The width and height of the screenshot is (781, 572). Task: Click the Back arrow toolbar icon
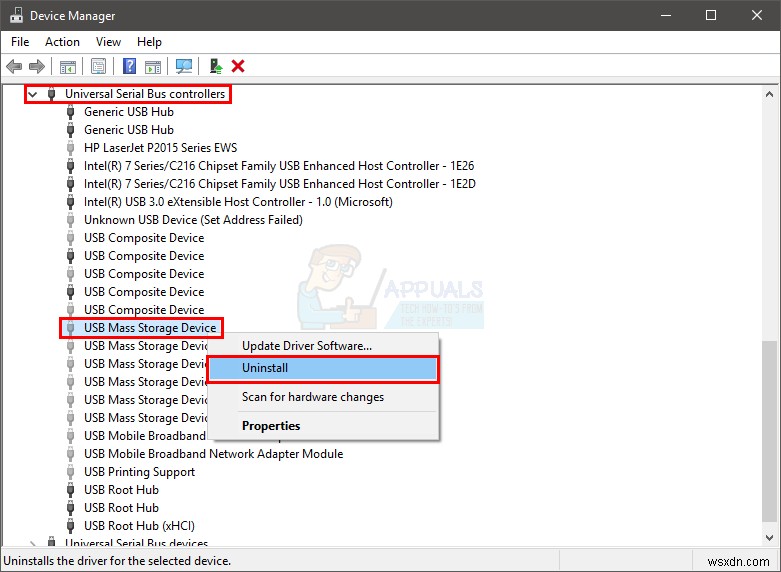point(14,66)
